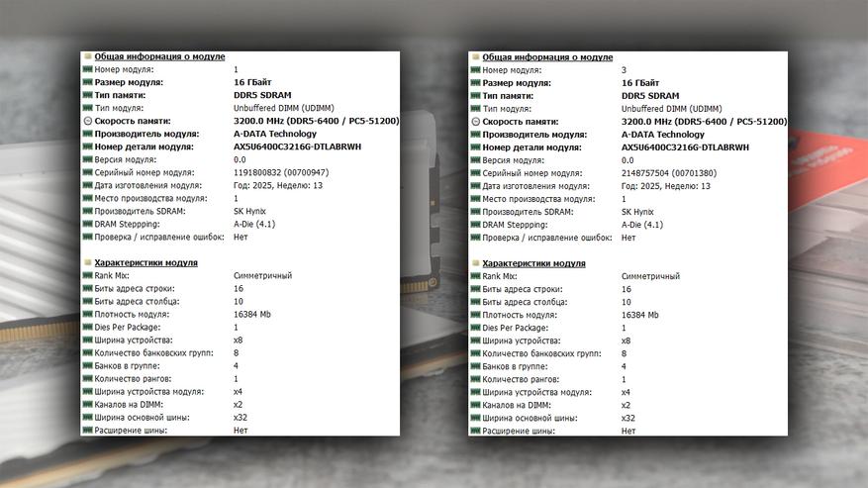Click chip icon beside Ширина основной шины in module 3 panel

pyautogui.click(x=475, y=418)
